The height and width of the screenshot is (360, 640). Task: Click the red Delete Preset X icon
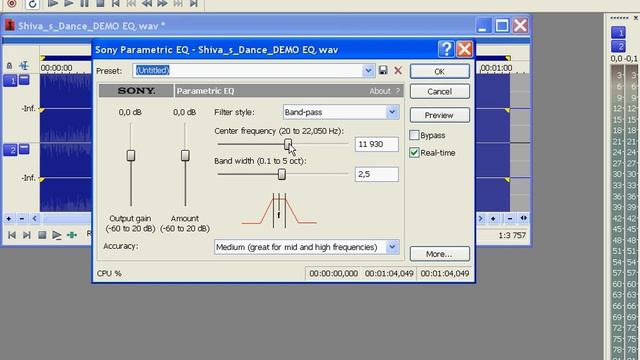tap(398, 70)
